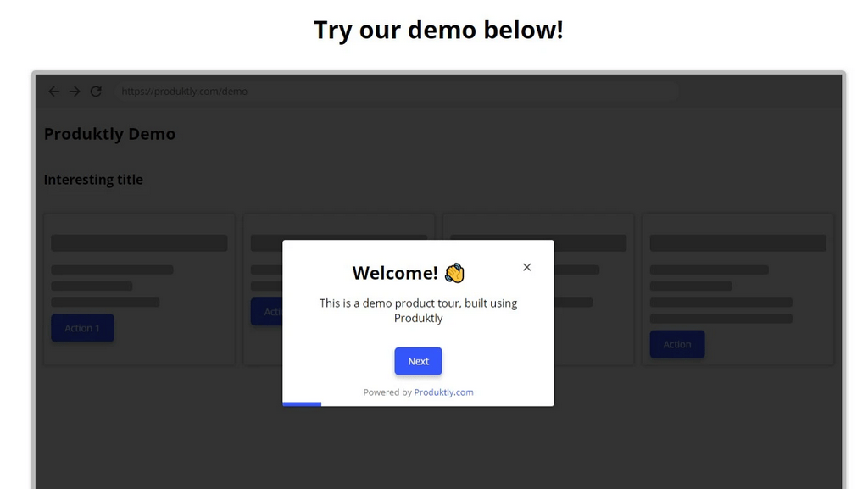
Task: Click the Produktly Demo heading
Action: [x=109, y=134]
